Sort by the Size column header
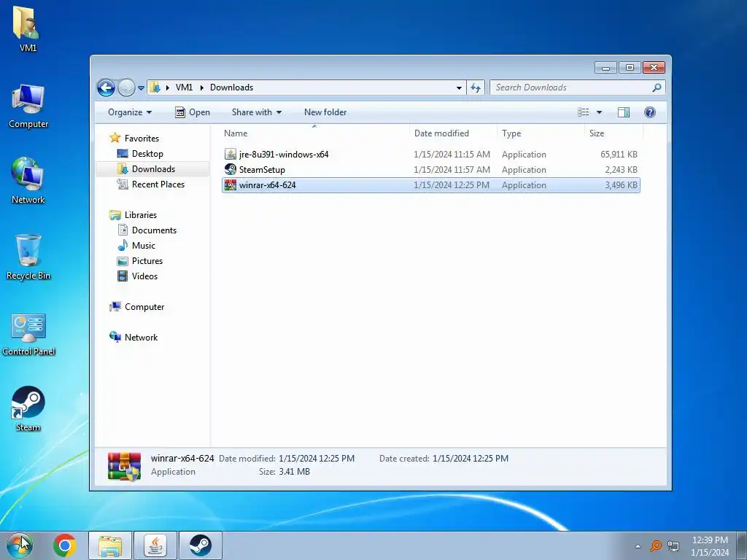This screenshot has width=747, height=560. point(614,133)
